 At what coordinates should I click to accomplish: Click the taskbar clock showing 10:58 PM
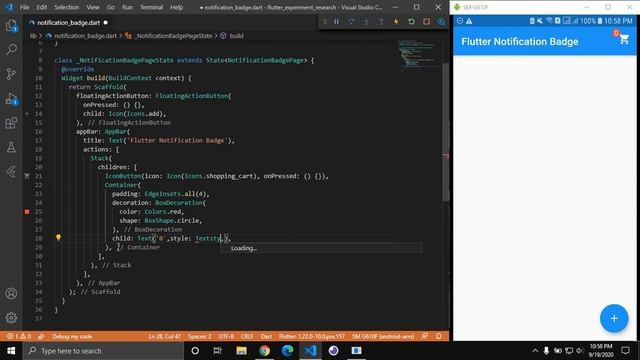601,351
